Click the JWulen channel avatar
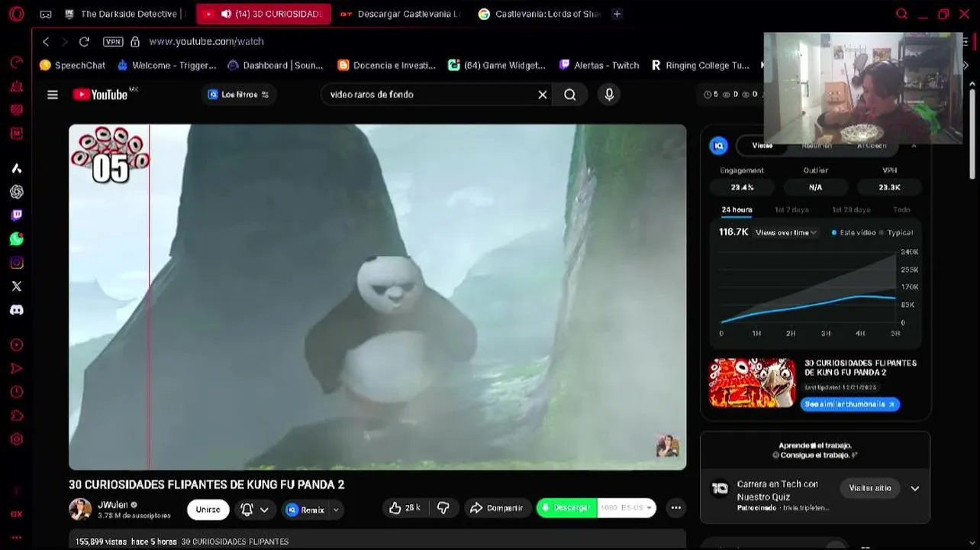 pos(80,510)
